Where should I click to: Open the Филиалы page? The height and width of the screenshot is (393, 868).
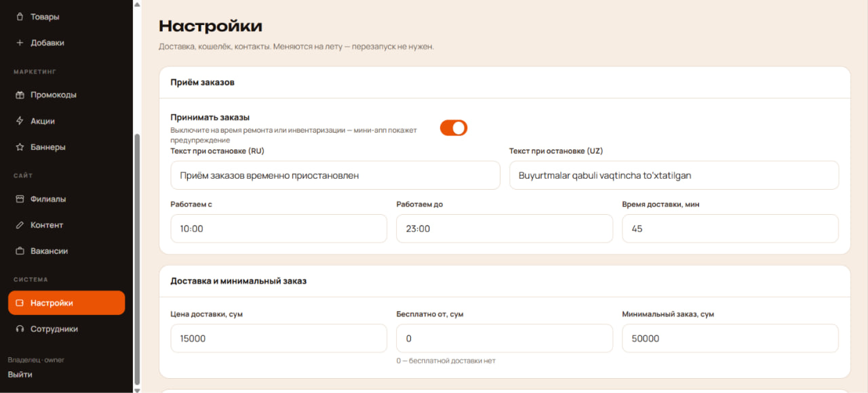point(66,199)
